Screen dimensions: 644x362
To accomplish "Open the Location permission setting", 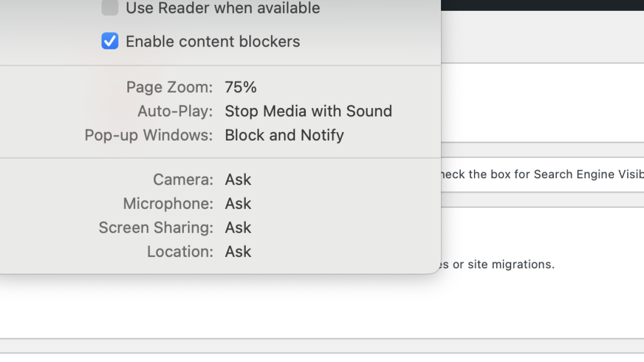I will [x=238, y=251].
